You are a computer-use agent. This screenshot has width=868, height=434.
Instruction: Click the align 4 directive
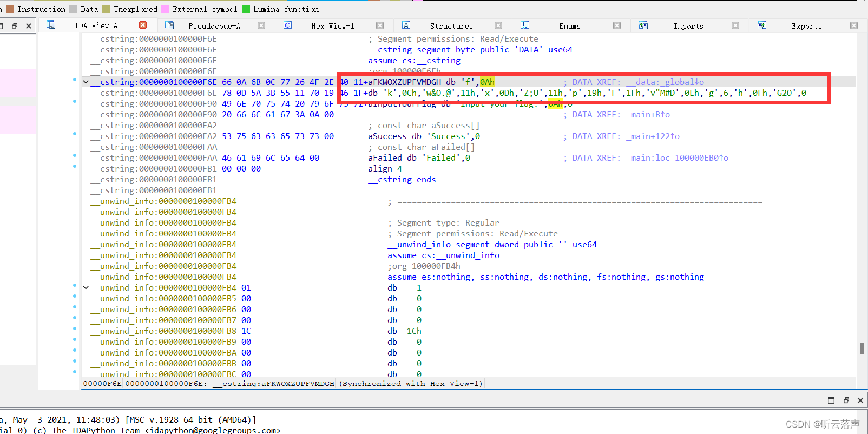[x=385, y=169]
